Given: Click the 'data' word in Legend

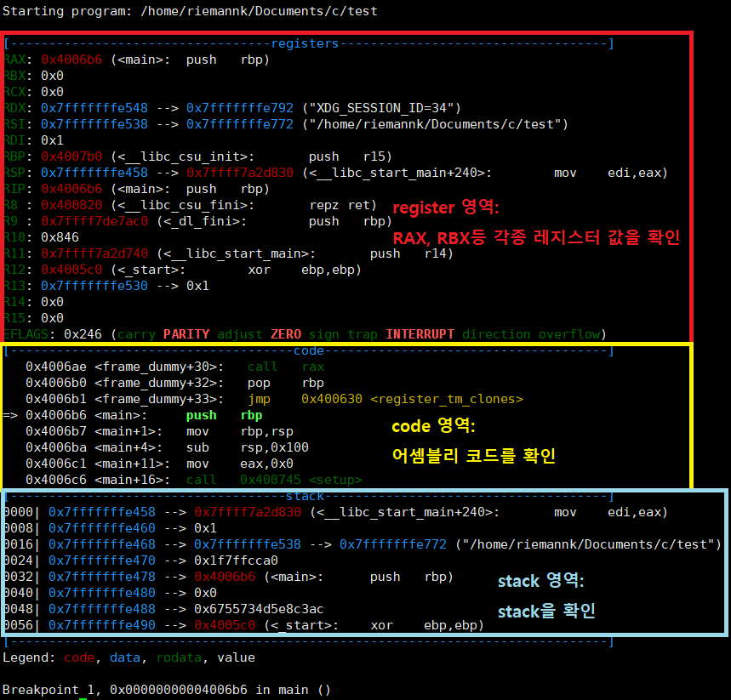Looking at the screenshot, I should click(x=125, y=657).
